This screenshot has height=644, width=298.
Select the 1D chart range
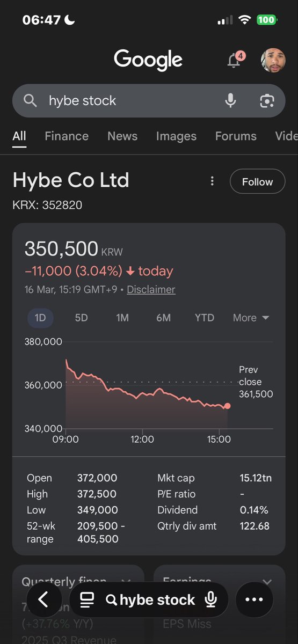40,318
